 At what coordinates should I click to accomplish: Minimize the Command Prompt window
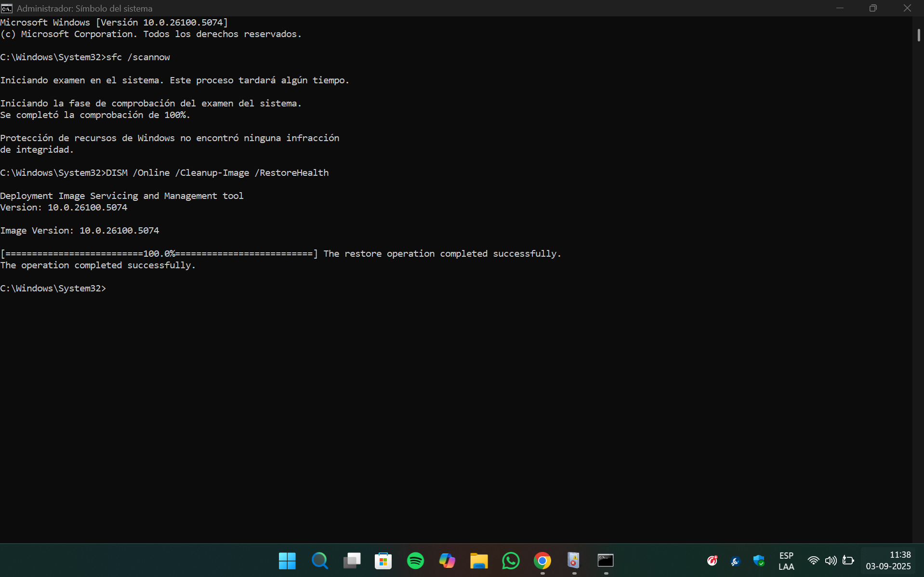[840, 8]
